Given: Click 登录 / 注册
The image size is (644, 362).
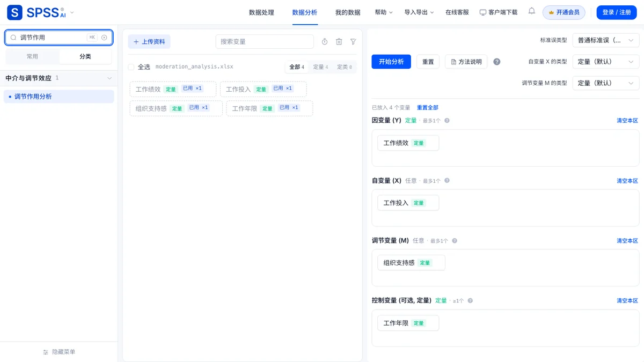Looking at the screenshot, I should point(617,12).
